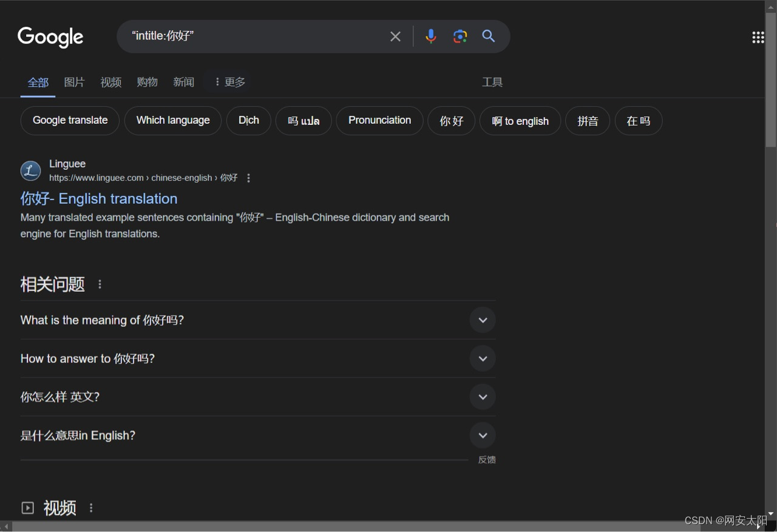Switch to the 视频 tab

[111, 82]
